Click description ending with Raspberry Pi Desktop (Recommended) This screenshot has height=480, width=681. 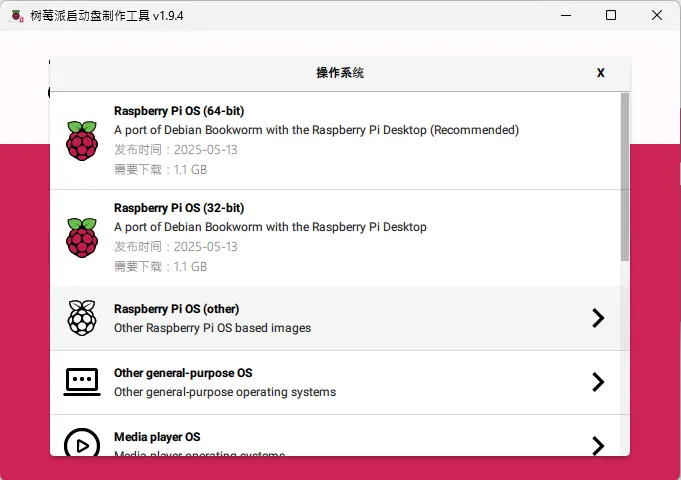pos(317,130)
